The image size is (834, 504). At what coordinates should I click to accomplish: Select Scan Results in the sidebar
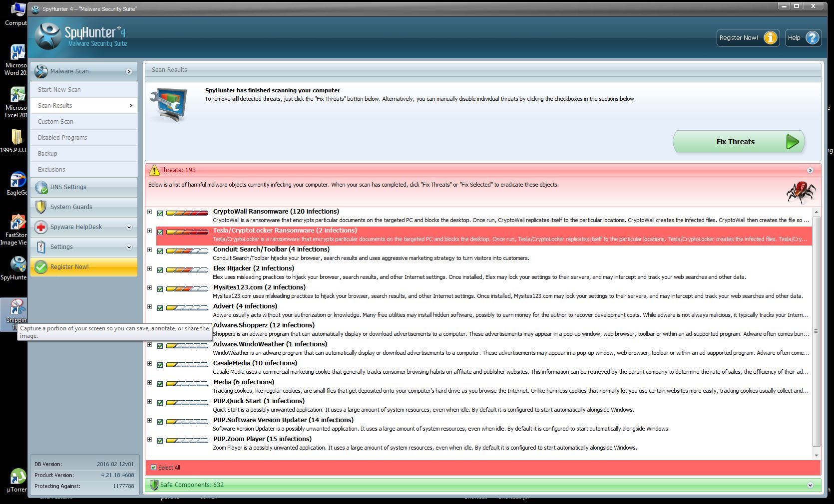(84, 106)
